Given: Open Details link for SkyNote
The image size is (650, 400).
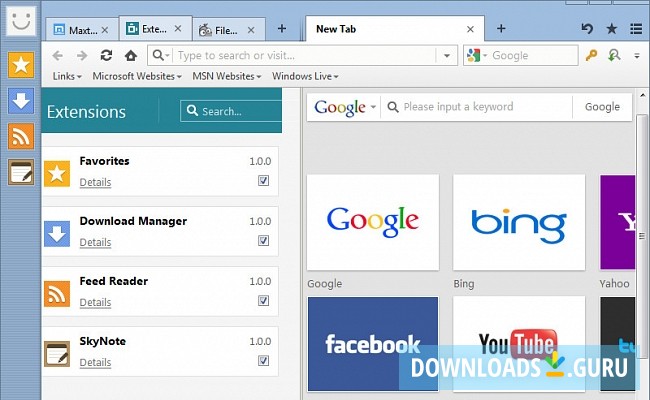Looking at the screenshot, I should tap(95, 363).
